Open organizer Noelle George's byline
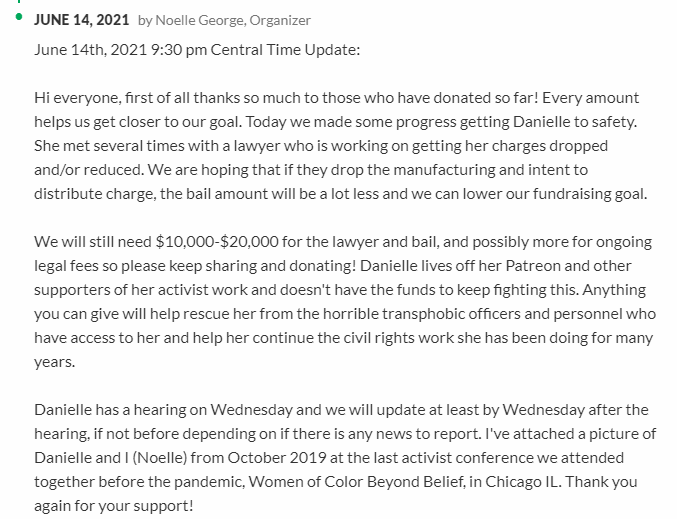The image size is (677, 519). point(232,20)
